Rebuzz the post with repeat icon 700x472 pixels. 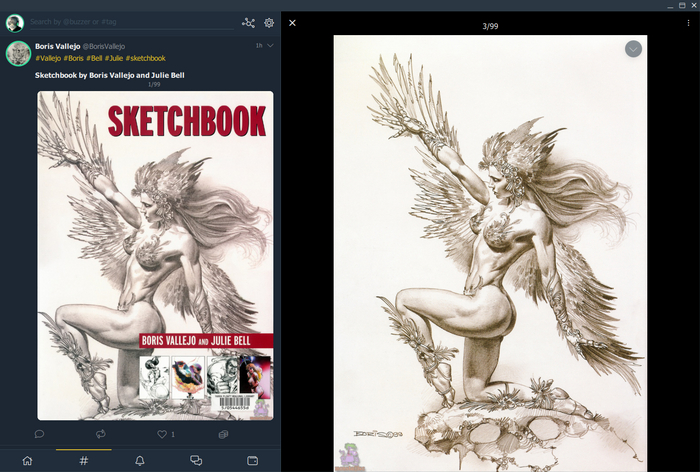(101, 434)
